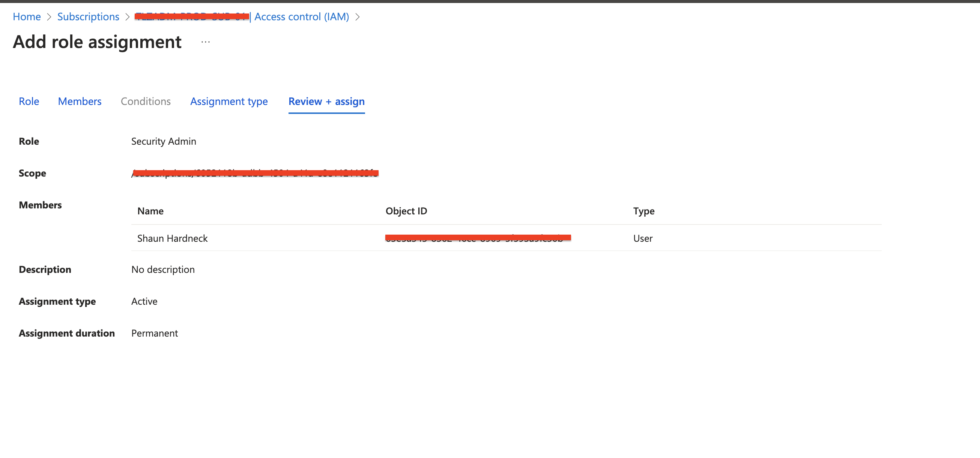Go to the Home breadcrumb
The image size is (980, 458).
[x=27, y=17]
